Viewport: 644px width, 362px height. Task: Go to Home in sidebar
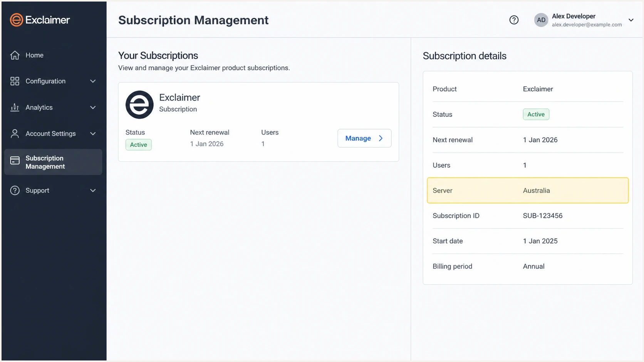click(x=53, y=55)
